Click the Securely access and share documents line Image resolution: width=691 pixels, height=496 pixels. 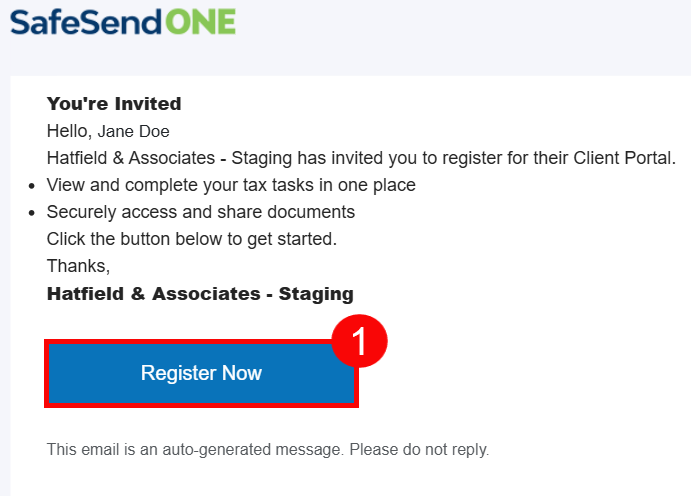[x=201, y=212]
